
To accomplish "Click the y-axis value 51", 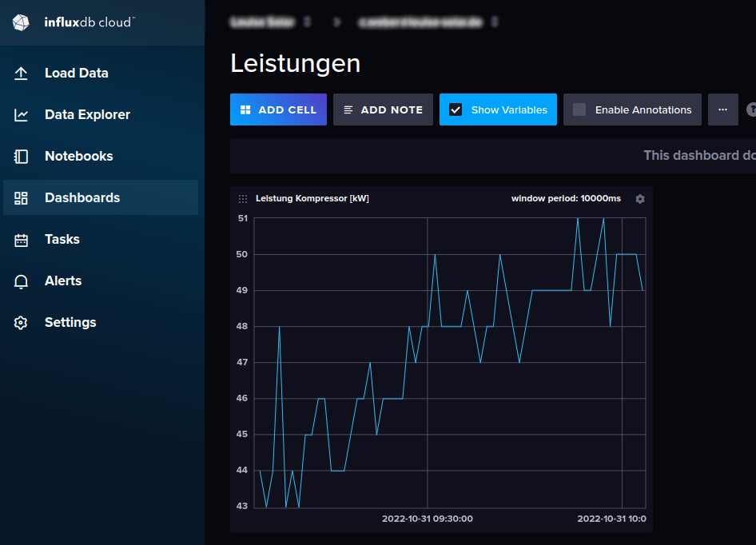I will tap(242, 218).
